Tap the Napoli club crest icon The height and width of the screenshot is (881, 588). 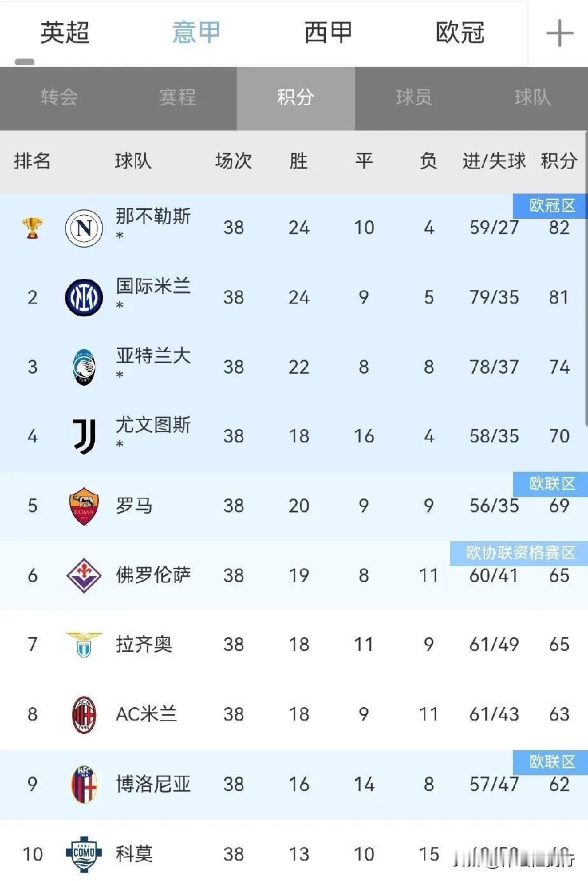(x=84, y=228)
